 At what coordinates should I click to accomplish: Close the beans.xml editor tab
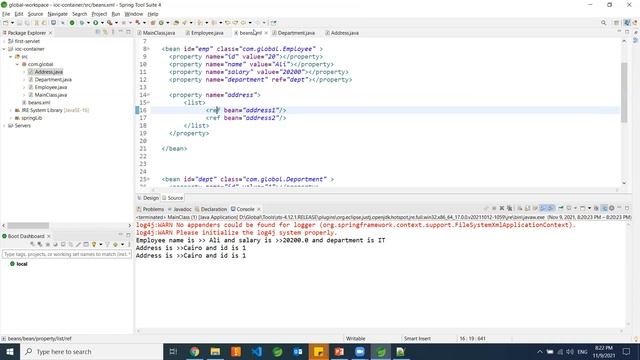tap(266, 33)
